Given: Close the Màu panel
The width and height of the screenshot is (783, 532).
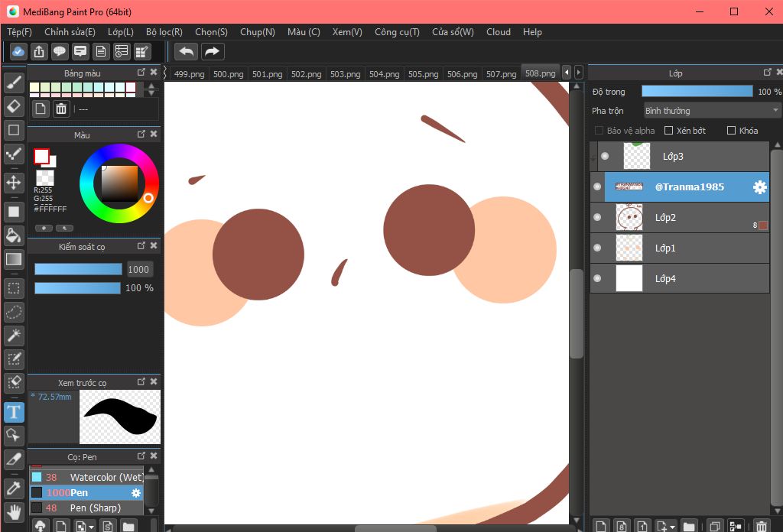Looking at the screenshot, I should click(x=154, y=134).
